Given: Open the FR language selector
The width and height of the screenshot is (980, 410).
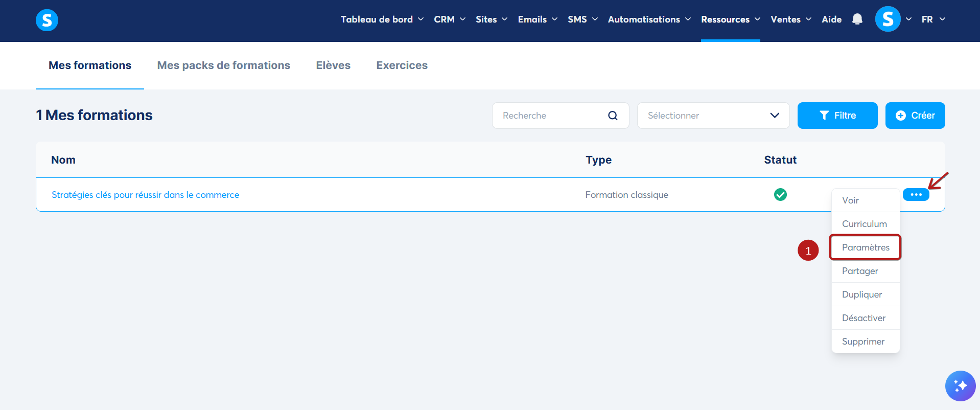Looking at the screenshot, I should [934, 19].
